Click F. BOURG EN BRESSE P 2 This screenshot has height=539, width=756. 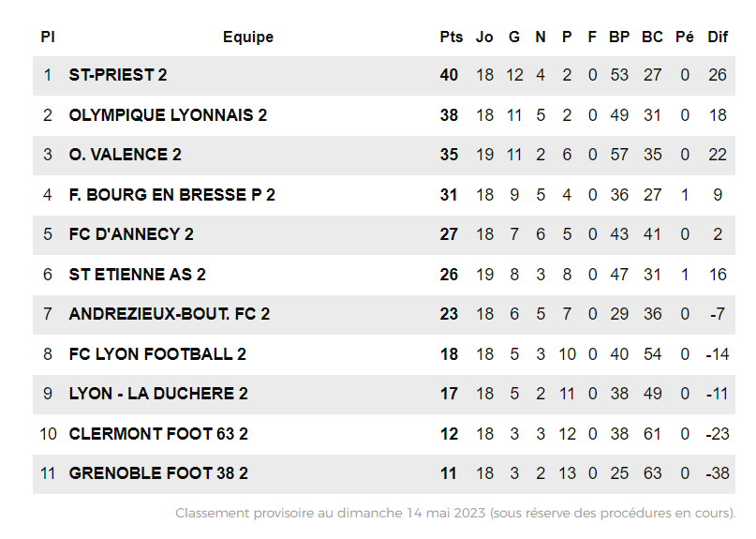click(171, 195)
